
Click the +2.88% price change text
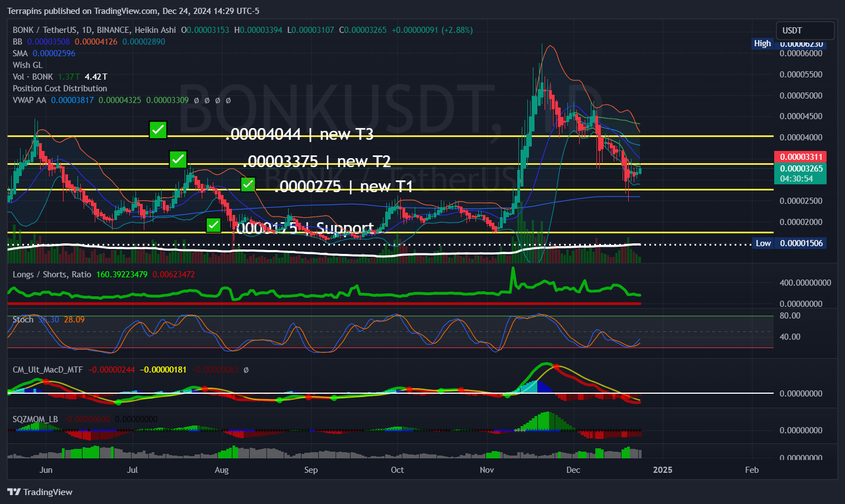[x=457, y=30]
